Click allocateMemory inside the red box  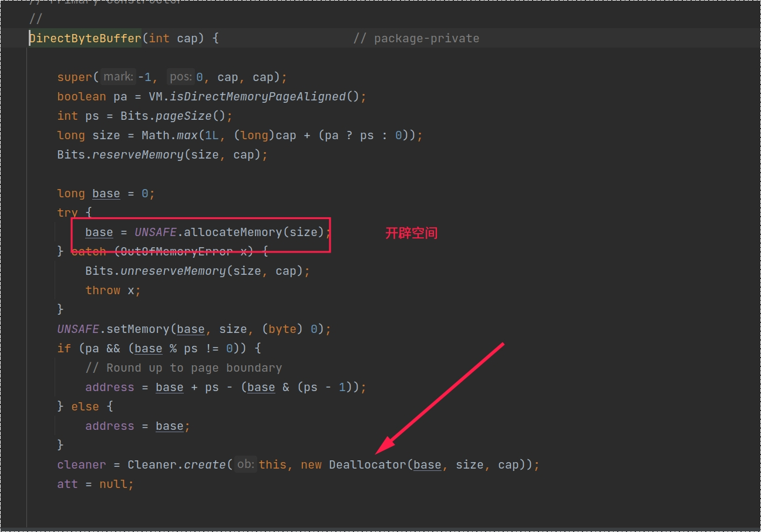tap(233, 232)
